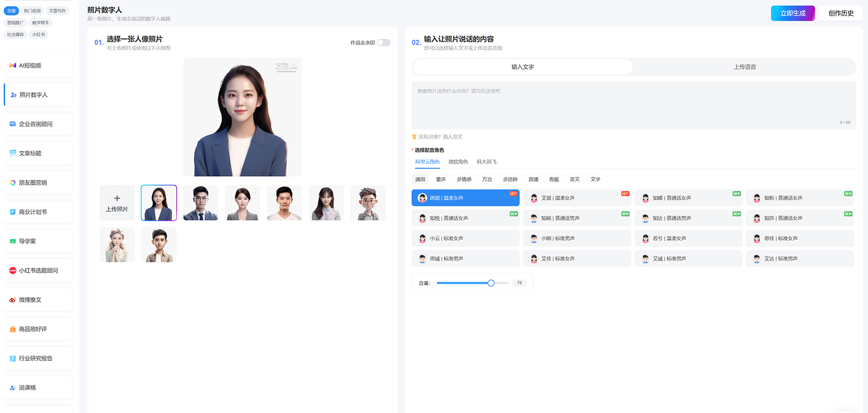The height and width of the screenshot is (413, 868).
Task: Select the 教学帮手 category tag
Action: click(x=40, y=23)
